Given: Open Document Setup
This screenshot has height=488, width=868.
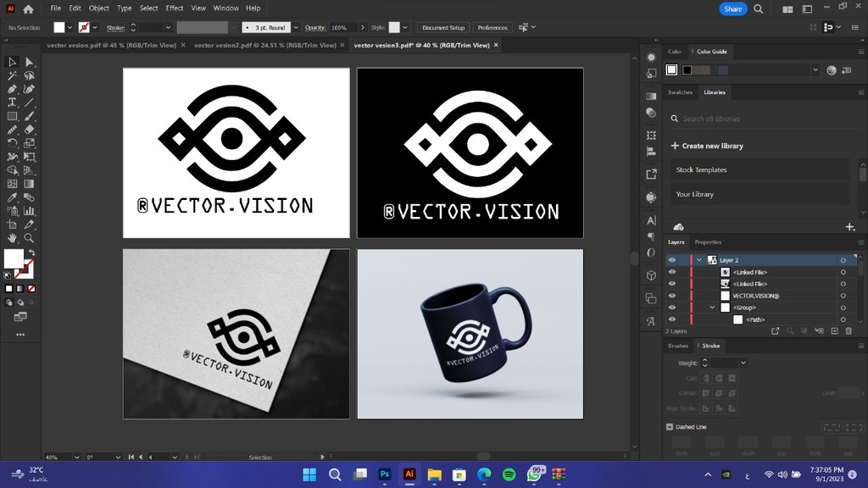Looking at the screenshot, I should click(x=443, y=27).
